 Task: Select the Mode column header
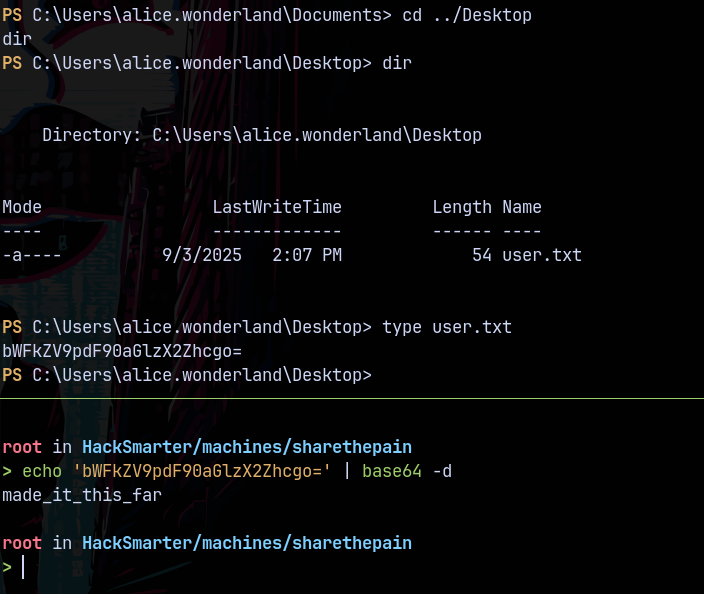tap(22, 207)
